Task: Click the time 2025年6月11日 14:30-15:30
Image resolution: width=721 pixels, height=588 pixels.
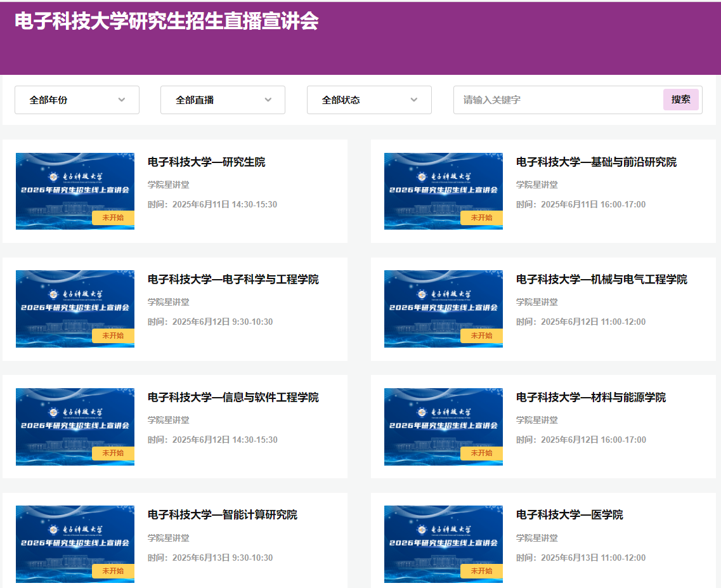Action: click(x=225, y=204)
